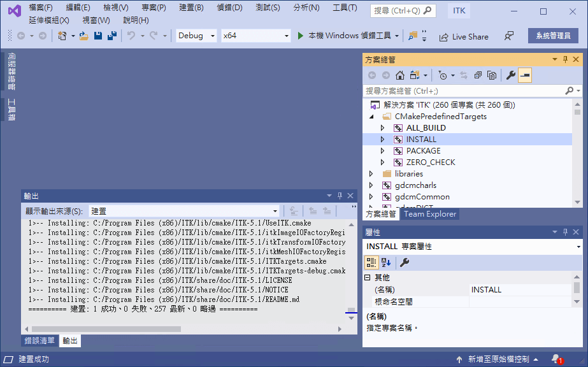Expand the ALL_BUILD project node
588x367 pixels.
click(382, 128)
